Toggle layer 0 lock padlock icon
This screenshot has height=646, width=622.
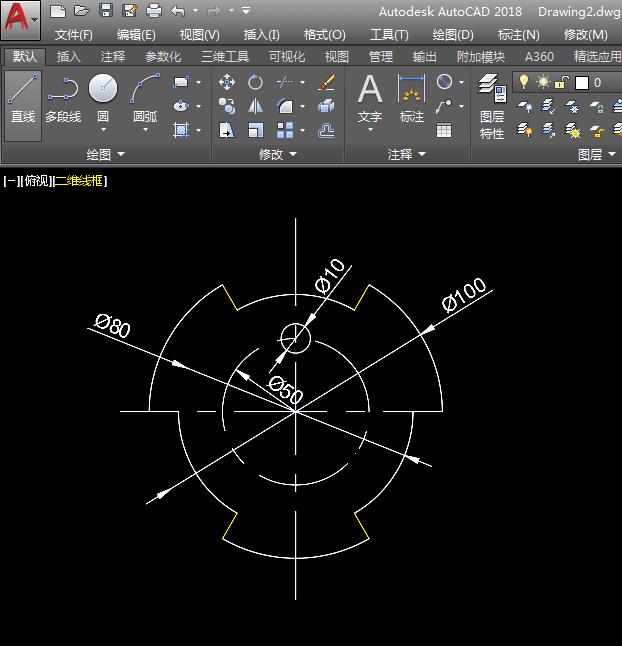point(562,82)
